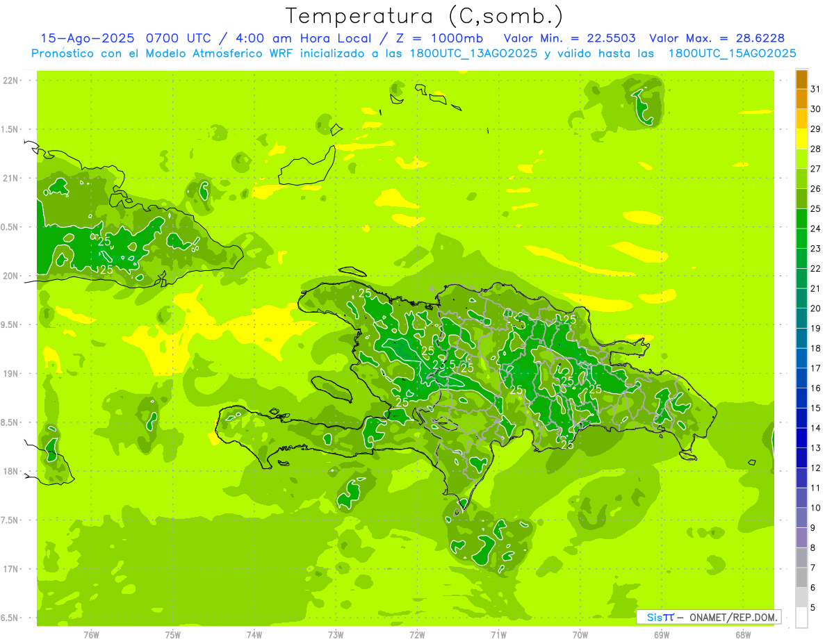Click the "Valor Max. = 28.6228" readout

pos(717,38)
